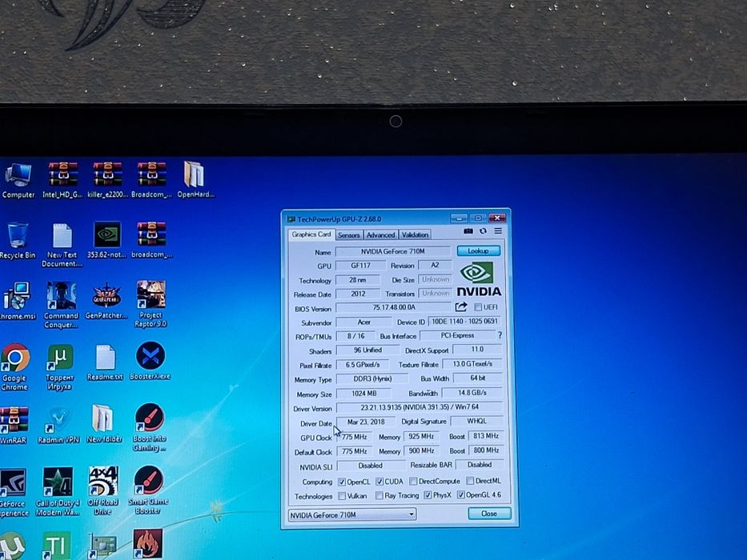The height and width of the screenshot is (560, 747).
Task: Click the Device ID value 10DE 1140
Action: [x=464, y=322]
